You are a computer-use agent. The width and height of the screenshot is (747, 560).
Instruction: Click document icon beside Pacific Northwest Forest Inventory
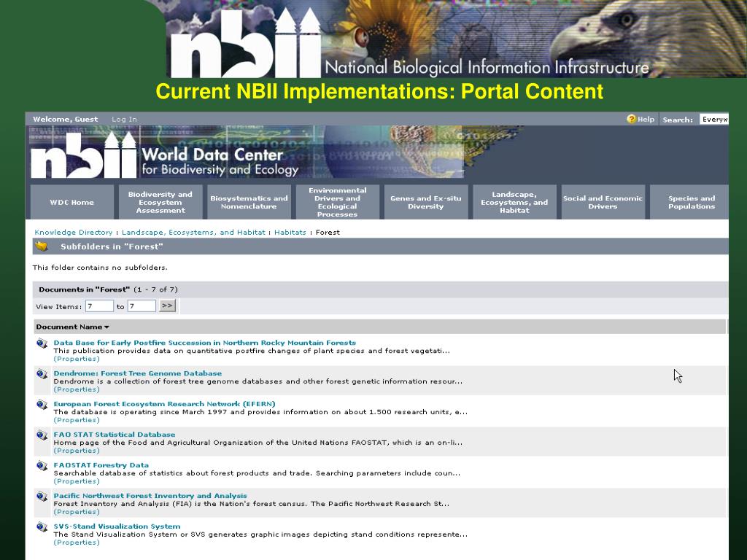coord(42,496)
